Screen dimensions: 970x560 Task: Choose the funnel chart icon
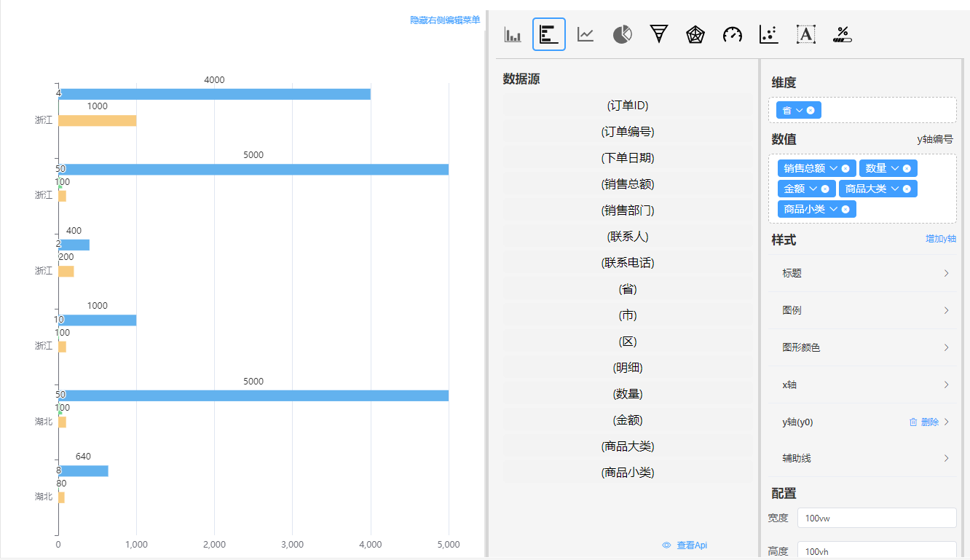659,34
